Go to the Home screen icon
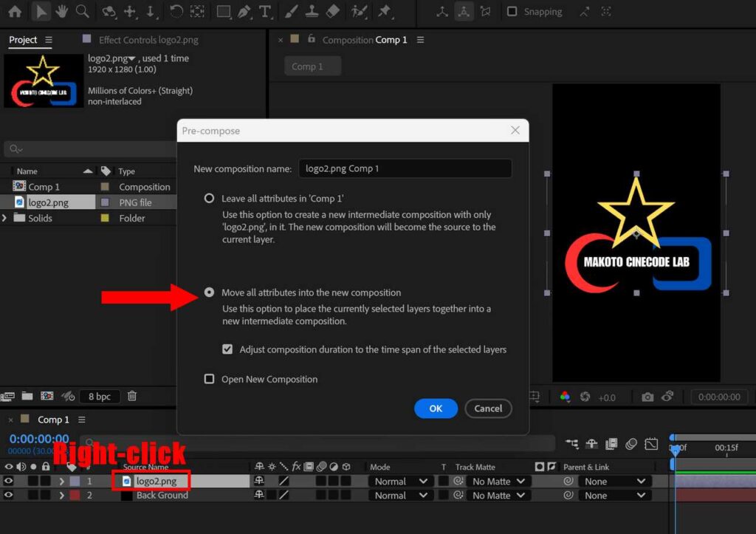The height and width of the screenshot is (534, 756). 15,12
